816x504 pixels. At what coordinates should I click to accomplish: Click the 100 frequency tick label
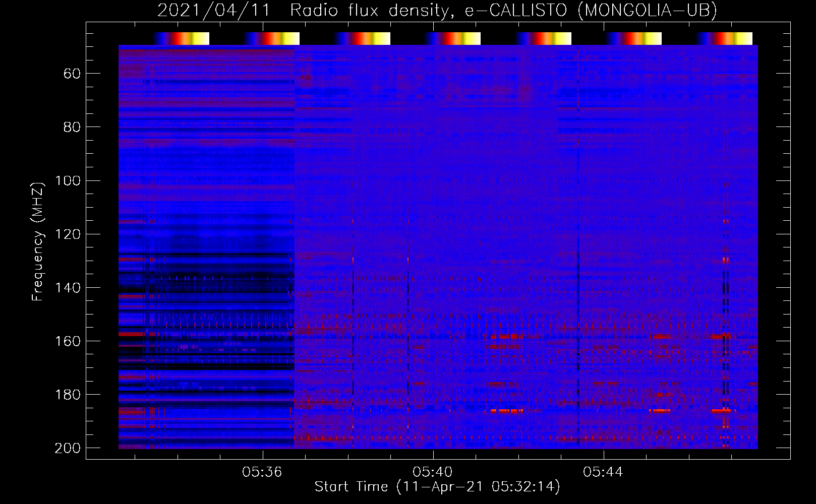pyautogui.click(x=68, y=181)
